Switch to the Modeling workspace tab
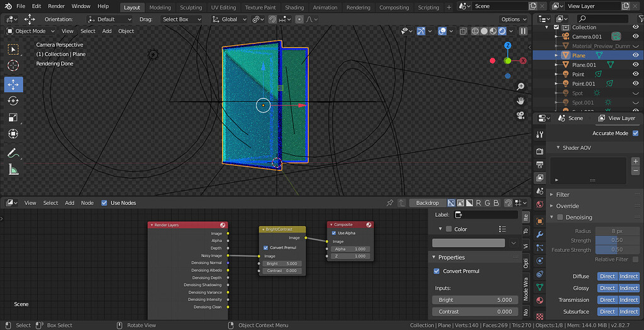The width and height of the screenshot is (644, 330). pyautogui.click(x=160, y=8)
